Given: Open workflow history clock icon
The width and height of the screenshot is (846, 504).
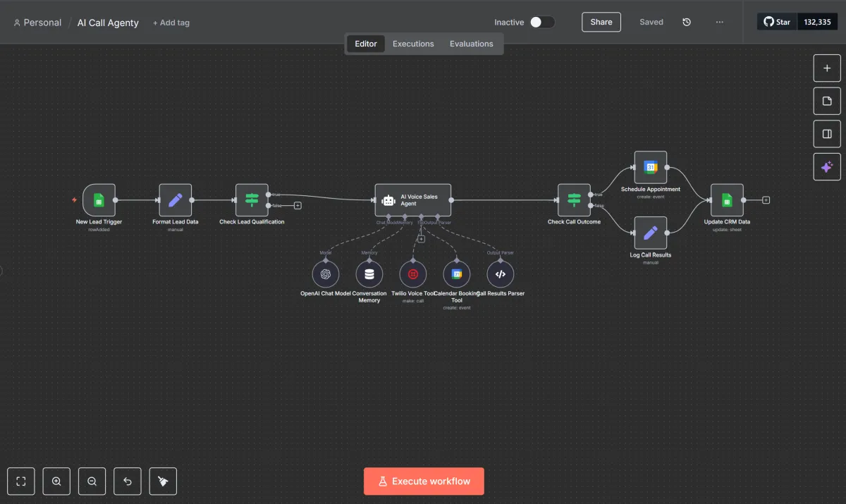Looking at the screenshot, I should pos(687,22).
